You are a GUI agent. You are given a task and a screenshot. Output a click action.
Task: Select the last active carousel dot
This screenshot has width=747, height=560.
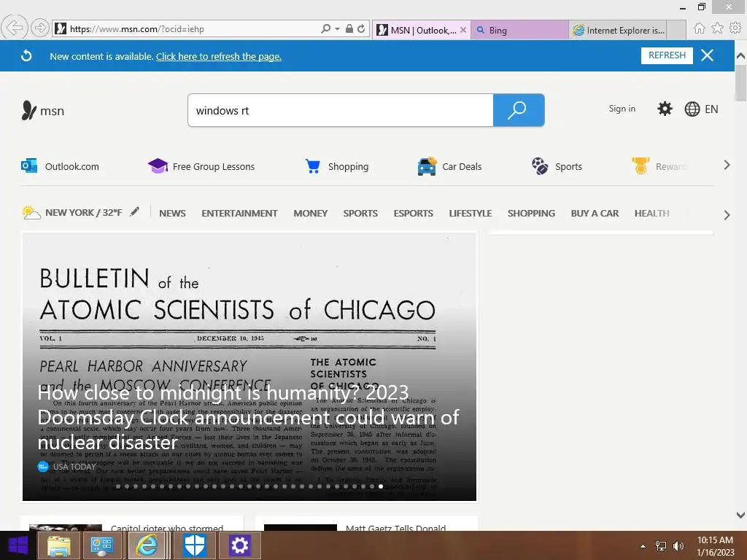click(x=381, y=486)
